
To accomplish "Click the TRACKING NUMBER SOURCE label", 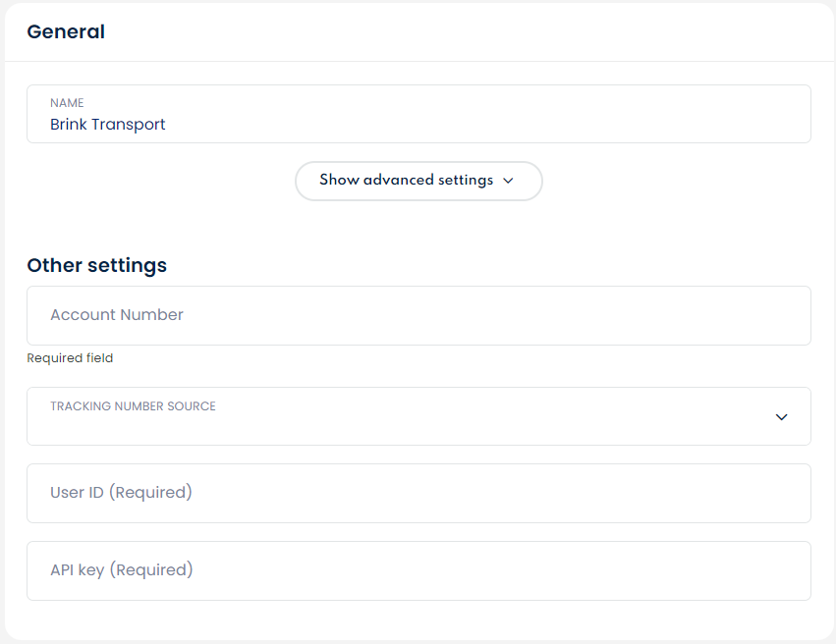I will coord(133,405).
